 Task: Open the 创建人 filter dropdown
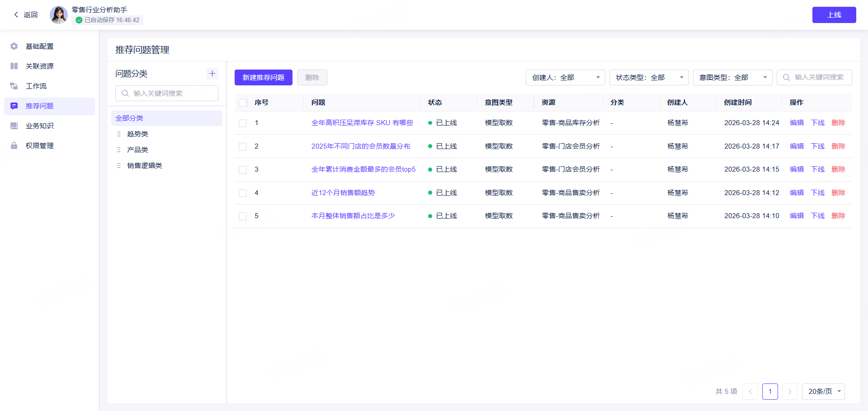pos(565,77)
